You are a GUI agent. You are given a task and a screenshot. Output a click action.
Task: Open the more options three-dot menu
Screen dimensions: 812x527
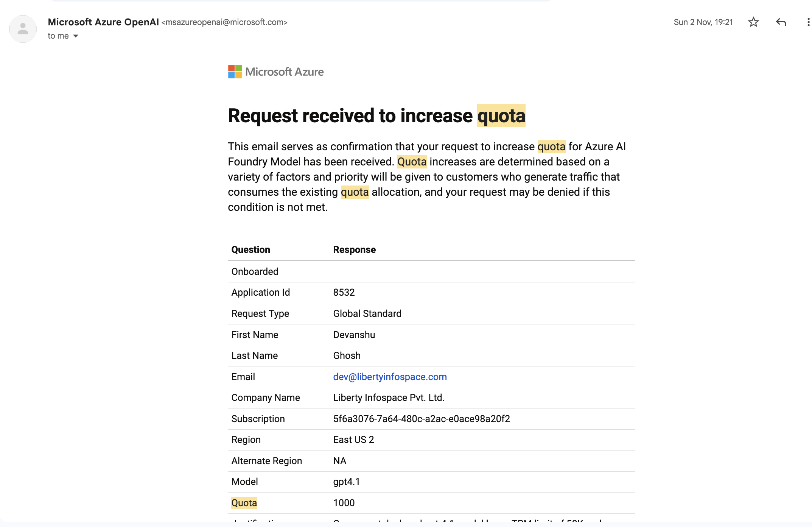click(808, 22)
